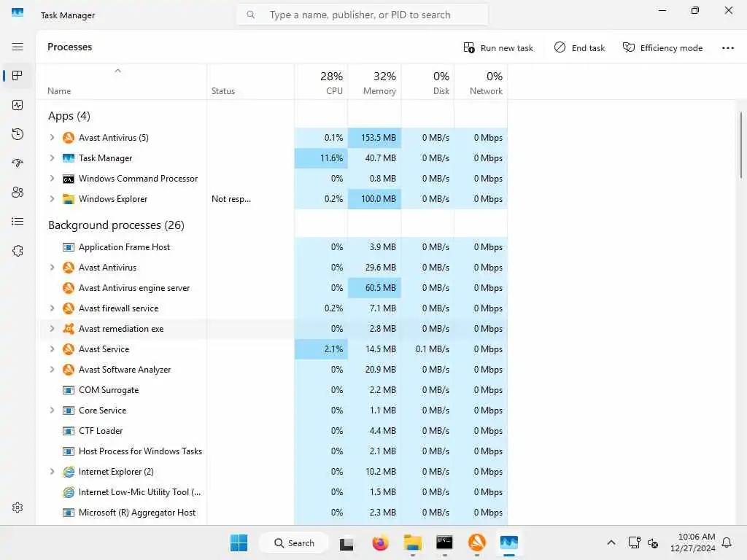Open the clock and date flyout
Image resolution: width=747 pixels, height=560 pixels.
coord(693,542)
